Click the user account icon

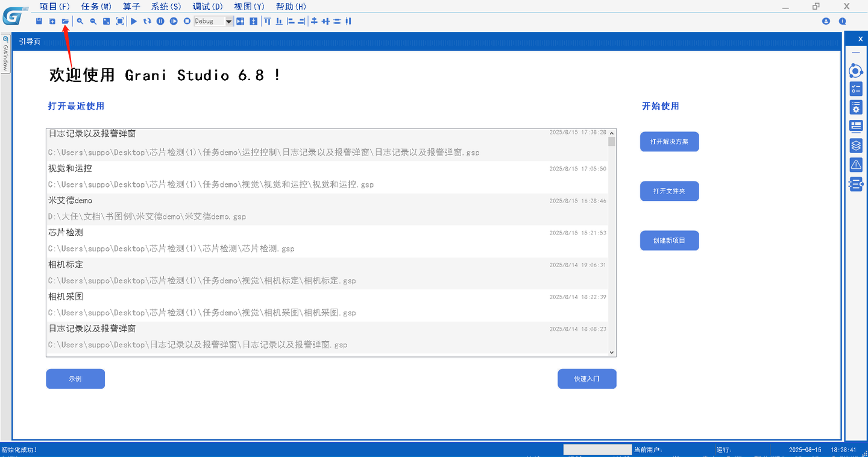point(826,21)
